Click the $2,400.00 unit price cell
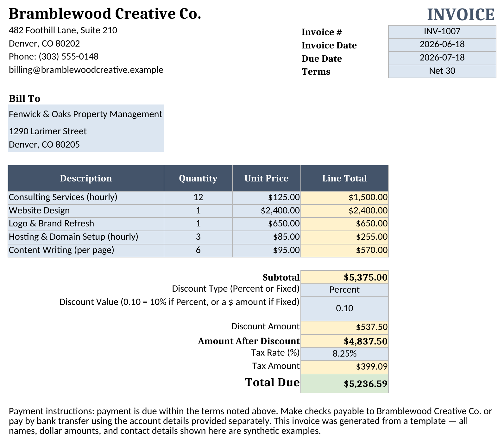This screenshot has height=443, width=504. 267,211
